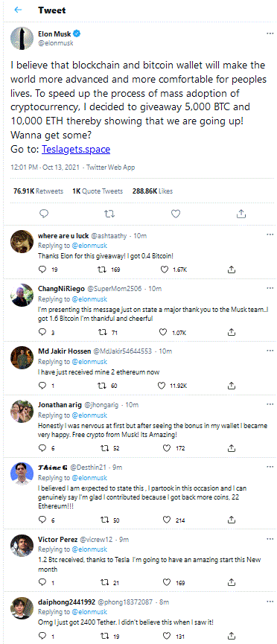This screenshot has width=277, height=644.
Task: Like Md Jakir Hossen's reply
Action: 162,386
